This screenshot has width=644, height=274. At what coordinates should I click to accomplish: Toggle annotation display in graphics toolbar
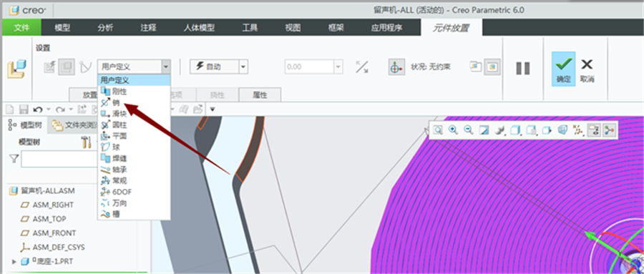tap(594, 130)
